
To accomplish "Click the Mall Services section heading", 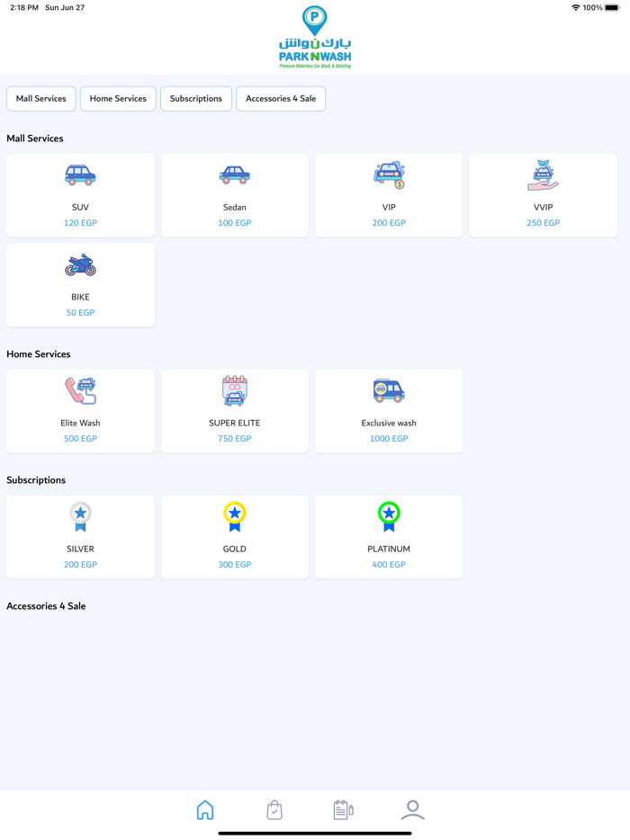I will 35,139.
